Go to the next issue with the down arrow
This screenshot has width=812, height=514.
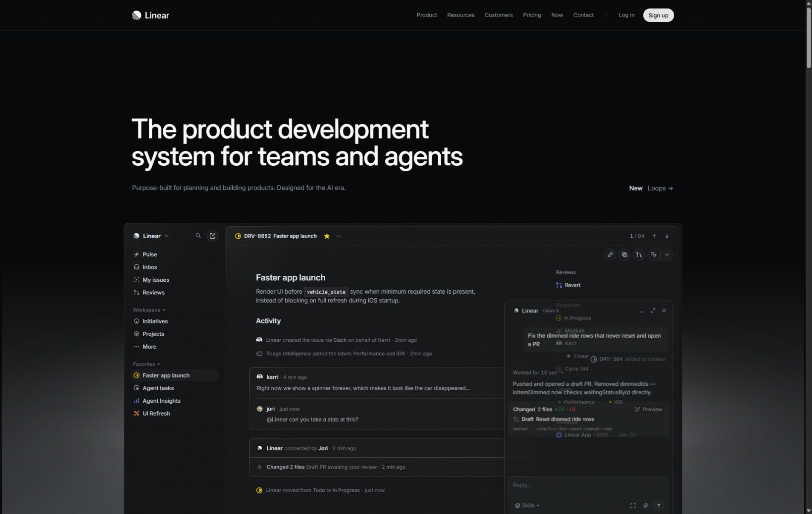tap(667, 236)
